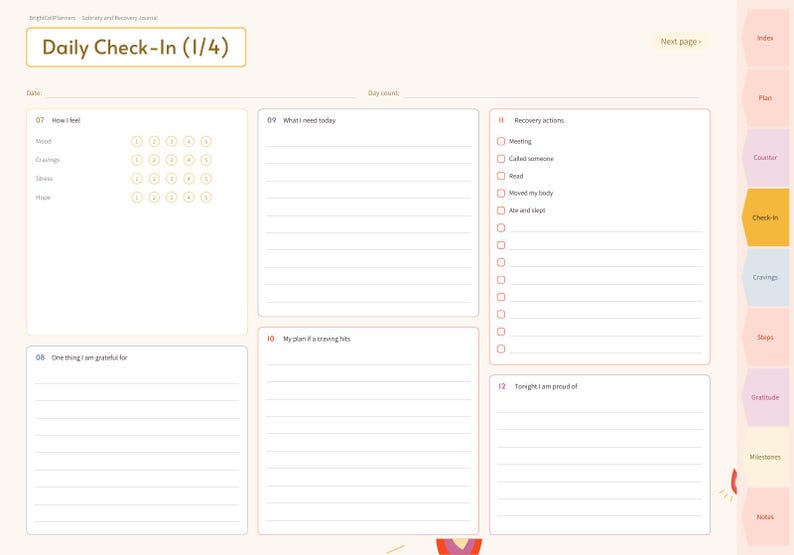Image resolution: width=794 pixels, height=555 pixels.
Task: Open the Steps tab
Action: (x=765, y=337)
